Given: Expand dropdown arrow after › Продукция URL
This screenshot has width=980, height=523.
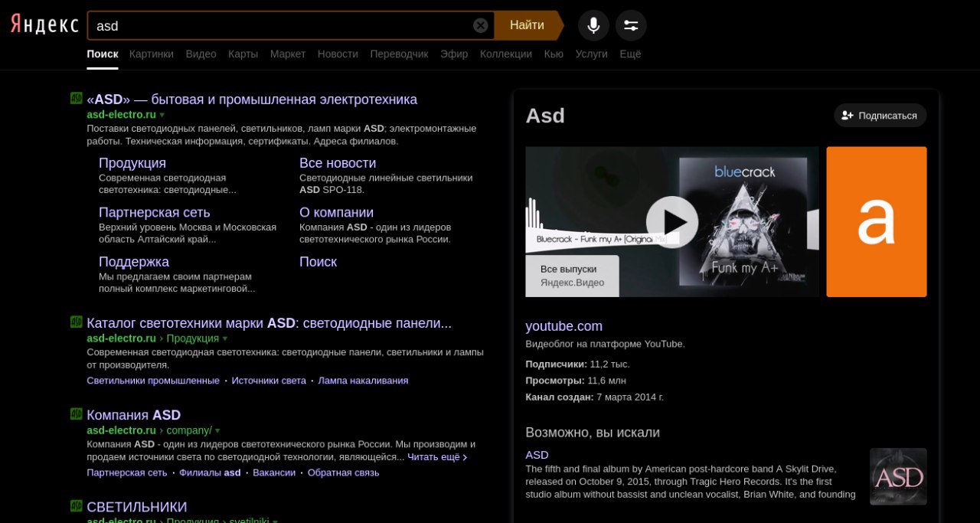Looking at the screenshot, I should [224, 338].
